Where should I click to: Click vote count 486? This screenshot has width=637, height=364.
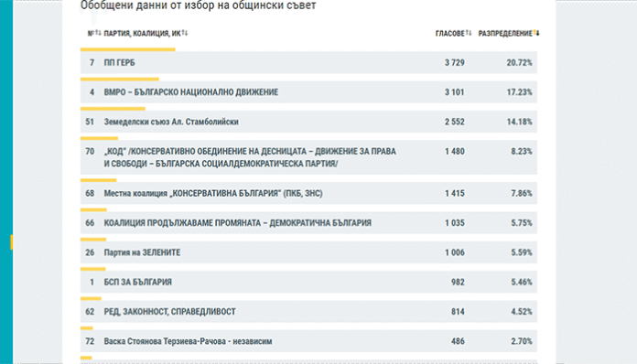(x=458, y=341)
